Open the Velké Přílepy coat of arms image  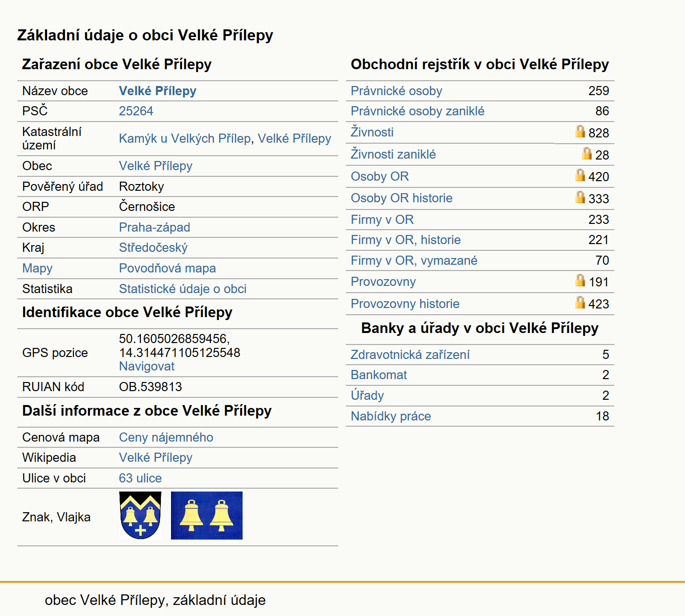coord(140,516)
